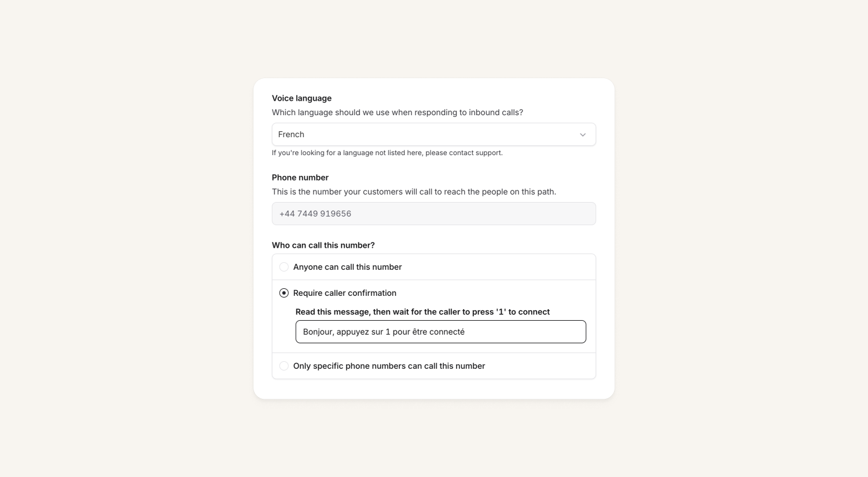This screenshot has width=868, height=477.
Task: Click the 'Anyone can call this number' label text
Action: [x=347, y=267]
